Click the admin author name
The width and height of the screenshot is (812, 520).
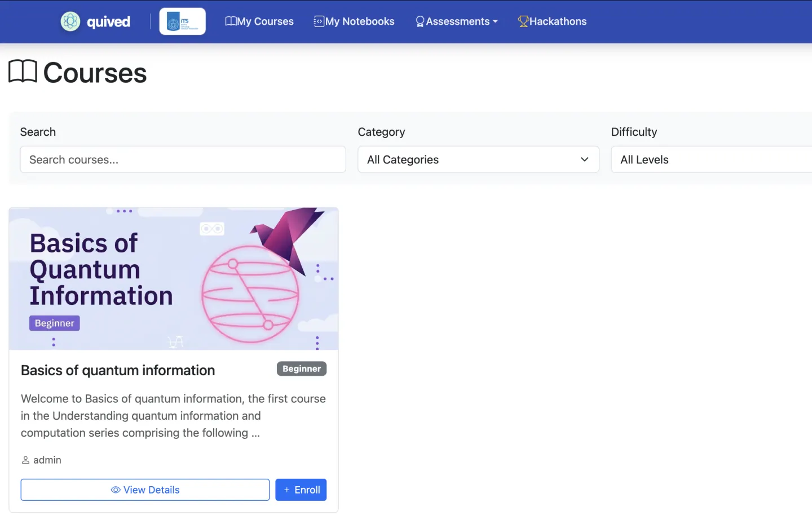[x=47, y=460]
